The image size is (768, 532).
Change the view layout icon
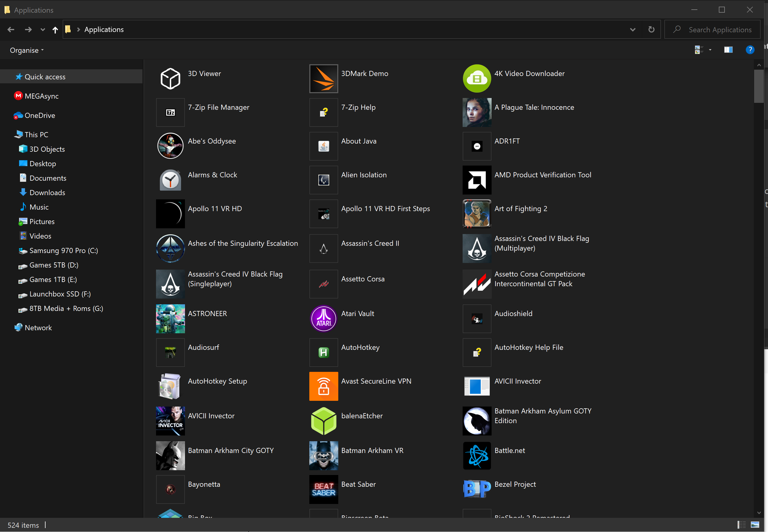pos(699,50)
